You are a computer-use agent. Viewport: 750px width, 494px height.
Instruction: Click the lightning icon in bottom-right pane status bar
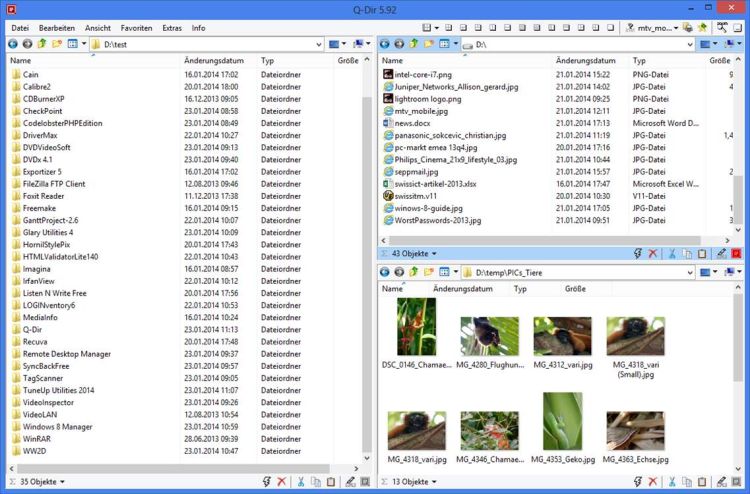pos(637,481)
